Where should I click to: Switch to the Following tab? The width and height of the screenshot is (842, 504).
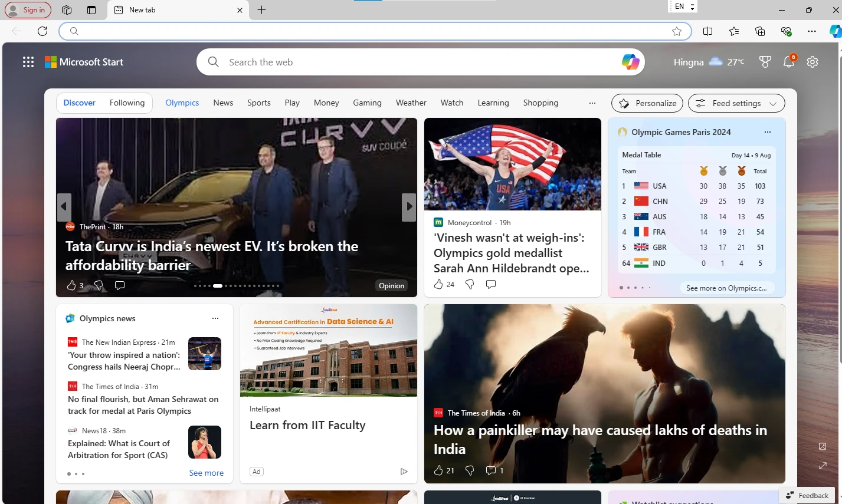click(x=127, y=103)
